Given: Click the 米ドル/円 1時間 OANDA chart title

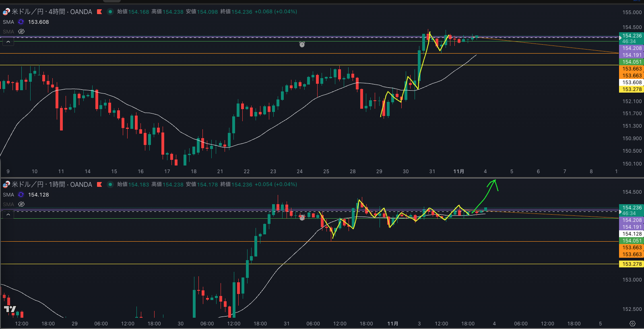Looking at the screenshot, I should [52, 184].
